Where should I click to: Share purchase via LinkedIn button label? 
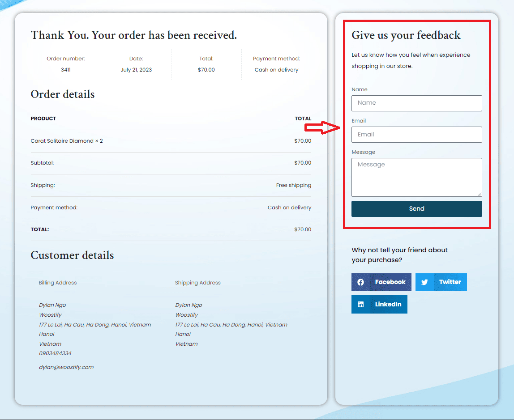[388, 305]
